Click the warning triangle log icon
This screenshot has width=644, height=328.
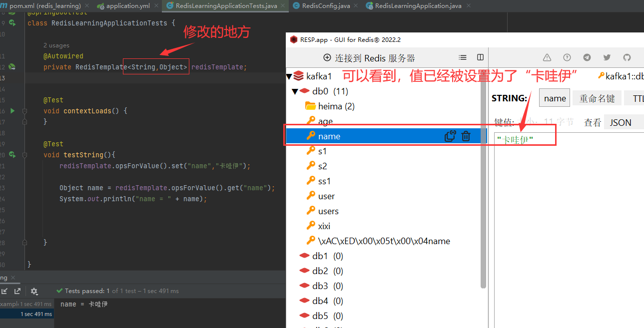(x=547, y=57)
